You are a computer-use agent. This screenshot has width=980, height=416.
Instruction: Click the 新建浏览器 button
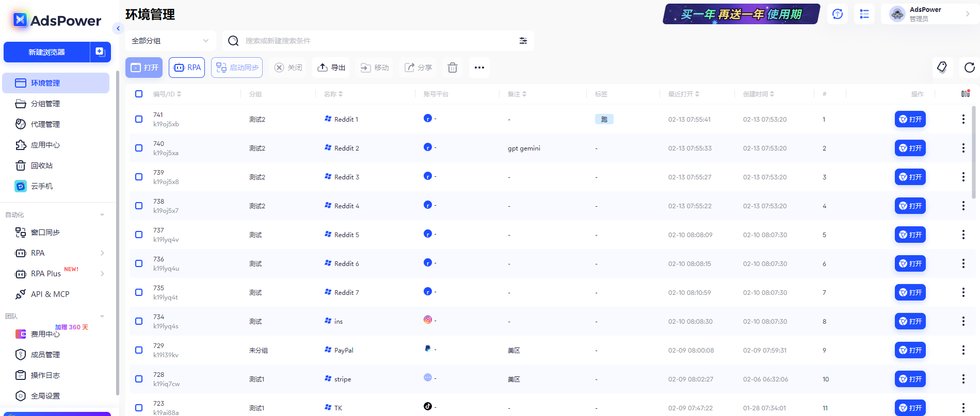[x=47, y=52]
